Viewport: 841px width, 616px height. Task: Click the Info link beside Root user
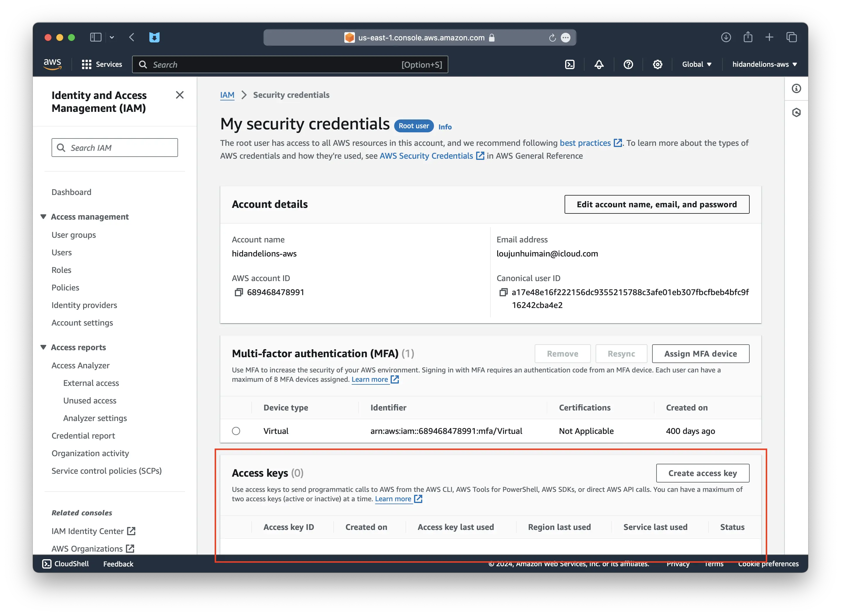(x=445, y=127)
